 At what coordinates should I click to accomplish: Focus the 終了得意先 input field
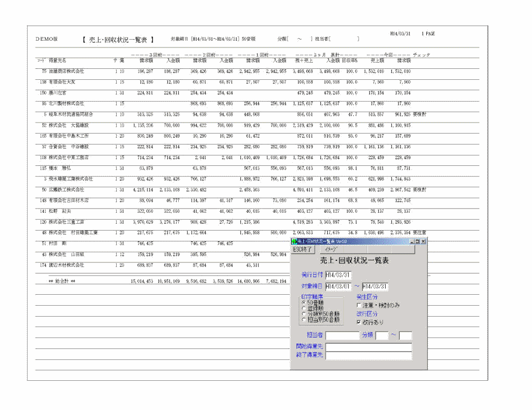pyautogui.click(x=368, y=355)
